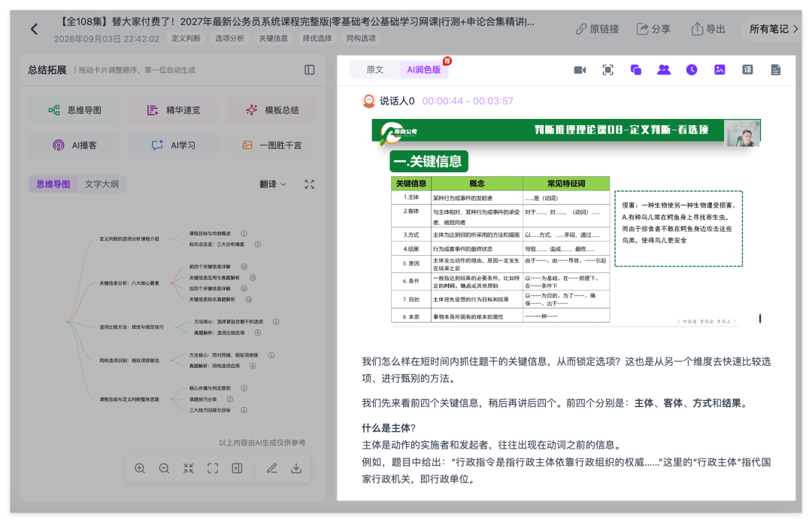Viewport: 812px width, 523px height.
Task: Click the 说话人0 speaker avatar
Action: (x=368, y=101)
